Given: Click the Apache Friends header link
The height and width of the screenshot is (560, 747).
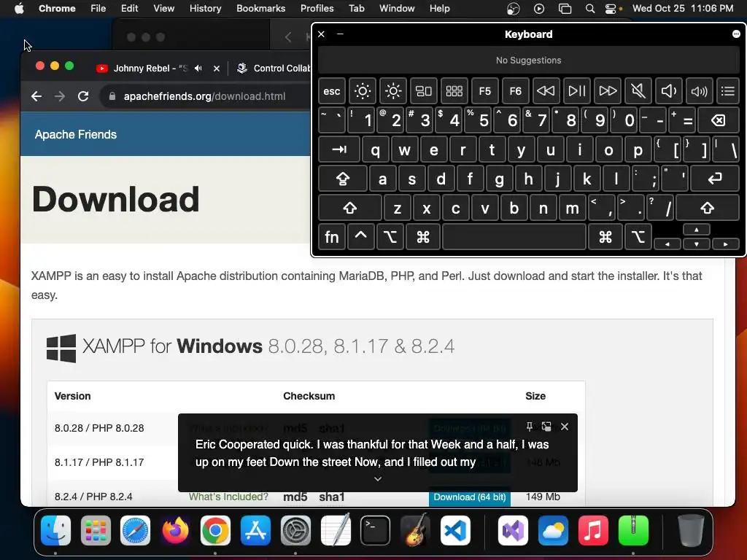Looking at the screenshot, I should (x=76, y=134).
